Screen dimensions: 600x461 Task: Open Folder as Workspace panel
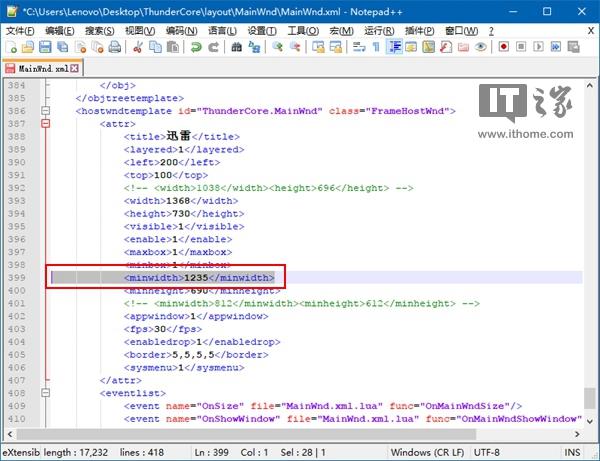[463, 47]
